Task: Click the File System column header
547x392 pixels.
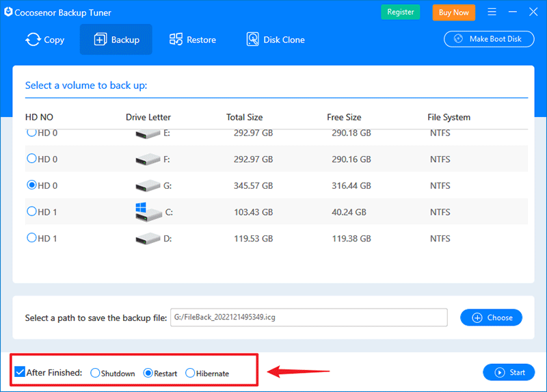Action: point(449,118)
